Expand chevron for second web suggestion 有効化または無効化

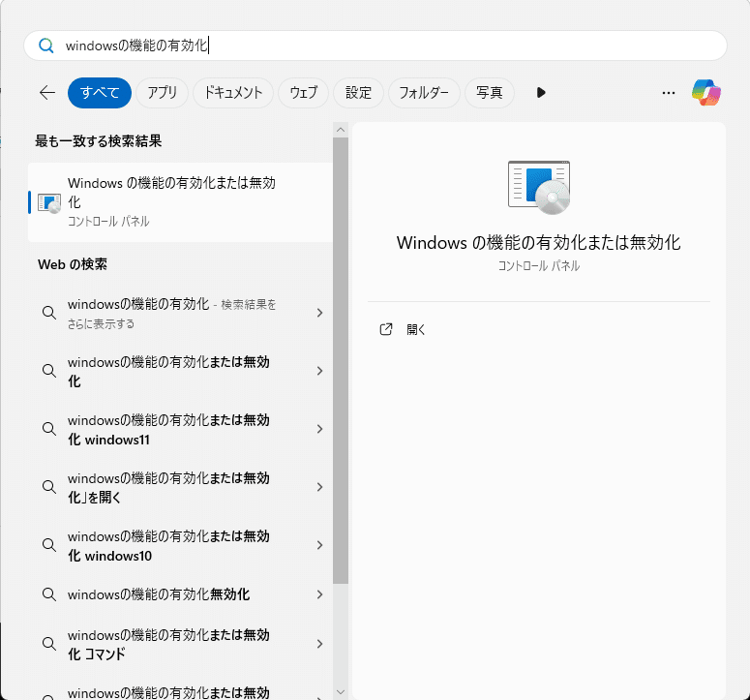(x=319, y=371)
